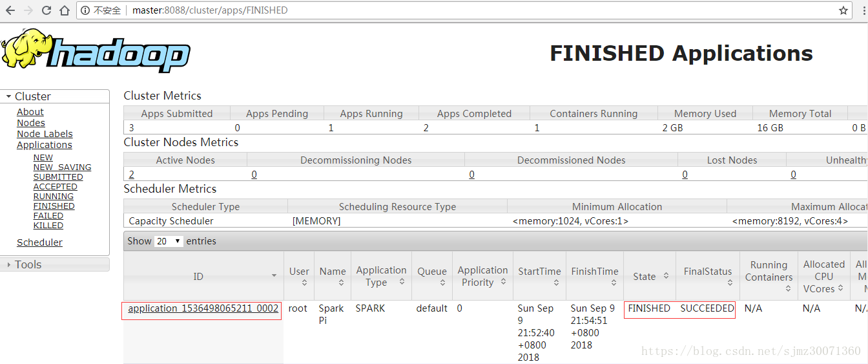Sort by FinalStatus column sort icon
The height and width of the screenshot is (364, 868).
(730, 283)
